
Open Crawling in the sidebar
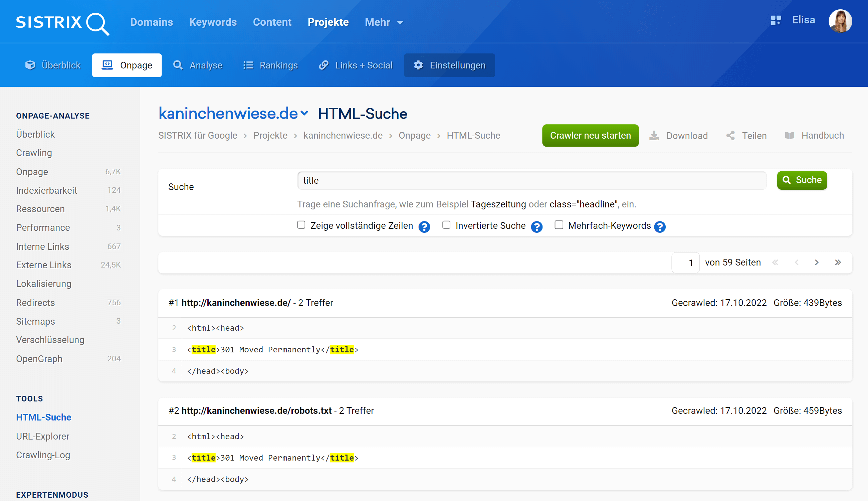pyautogui.click(x=34, y=153)
